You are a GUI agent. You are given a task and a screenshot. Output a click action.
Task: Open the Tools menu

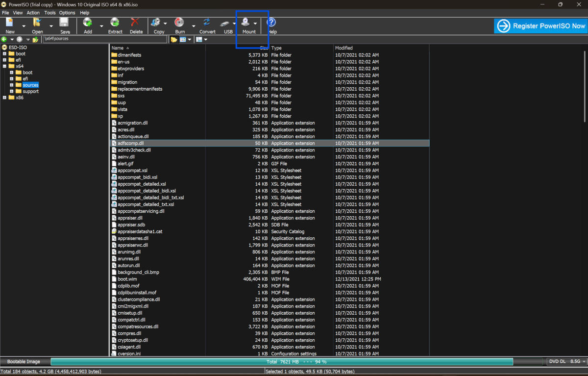pyautogui.click(x=50, y=13)
